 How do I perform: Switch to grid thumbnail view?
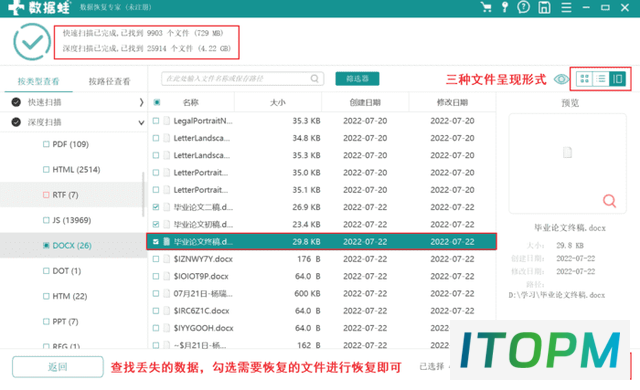[x=584, y=79]
